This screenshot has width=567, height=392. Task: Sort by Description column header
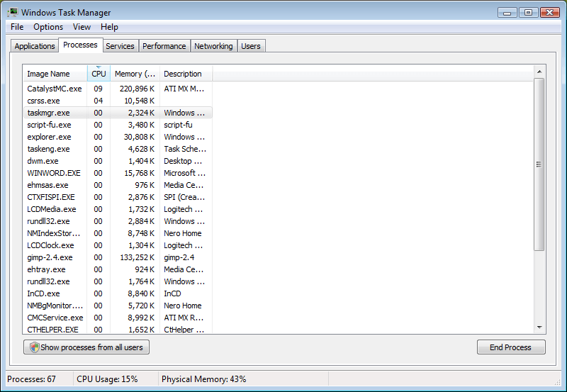click(186, 74)
